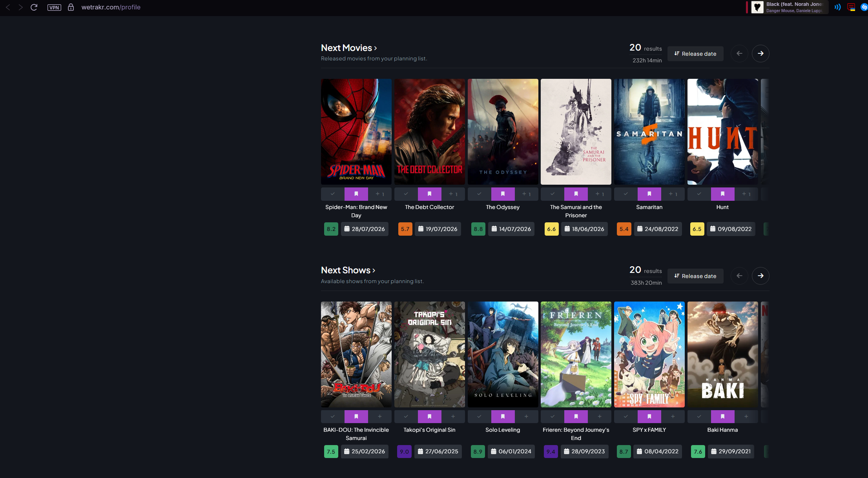Image resolution: width=868 pixels, height=478 pixels.
Task: Open the Frieren: Beyond Journey's End poster
Action: pyautogui.click(x=576, y=354)
